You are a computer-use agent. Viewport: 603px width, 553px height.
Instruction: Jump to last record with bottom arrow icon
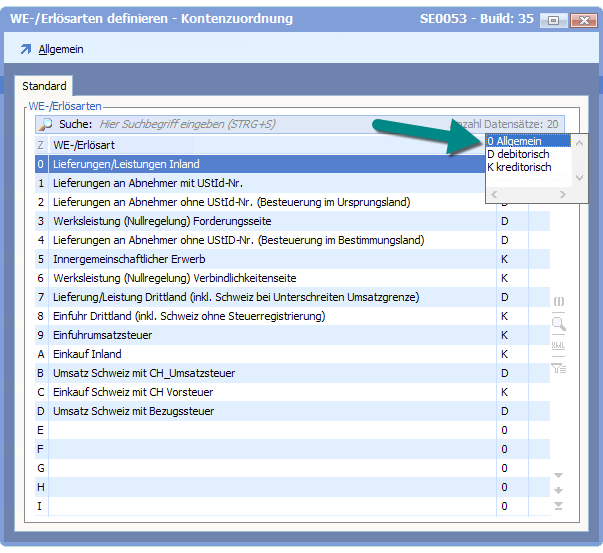(559, 506)
